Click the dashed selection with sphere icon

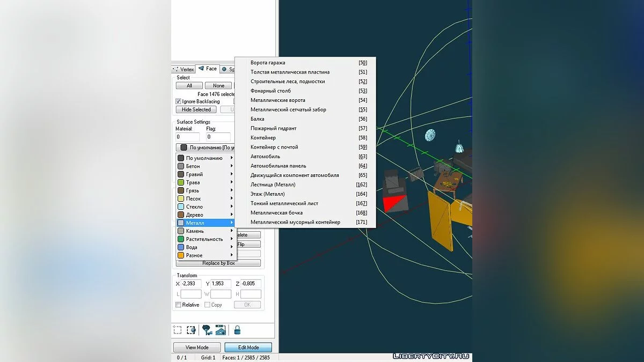[x=192, y=330]
